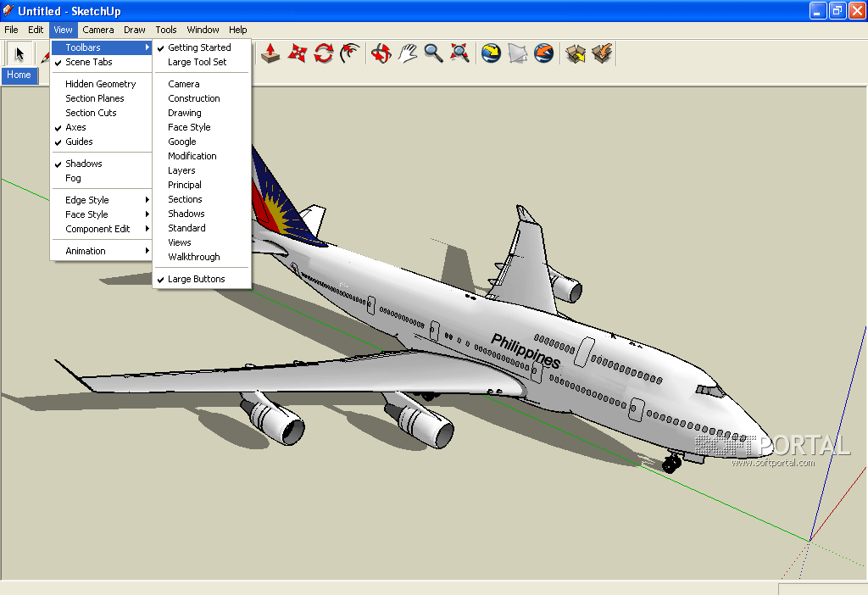Click the Zoom Extents tool
Viewport: 868px width, 595px height.
(x=459, y=53)
